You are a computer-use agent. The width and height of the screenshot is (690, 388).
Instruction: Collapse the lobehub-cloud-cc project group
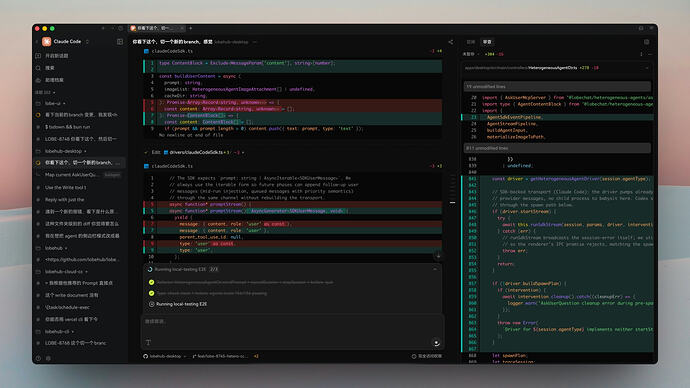tap(86, 272)
